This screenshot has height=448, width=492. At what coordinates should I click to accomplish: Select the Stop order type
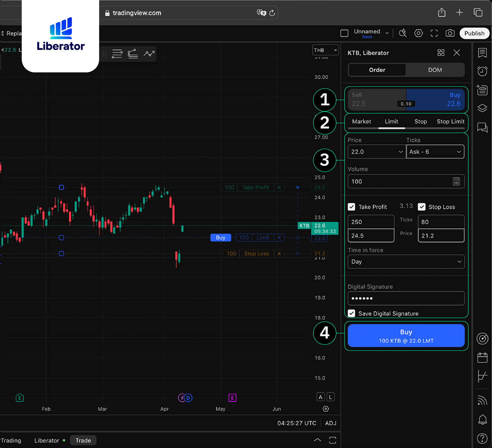(420, 122)
